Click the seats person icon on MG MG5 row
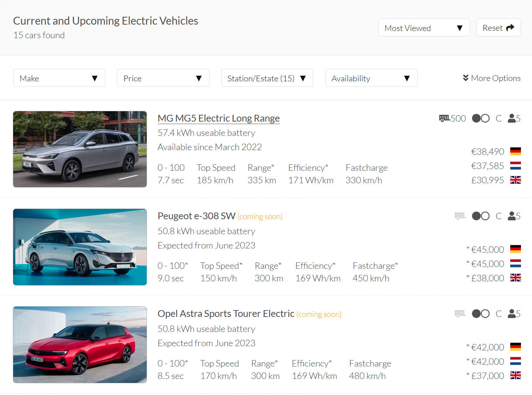The height and width of the screenshot is (395, 532). click(x=511, y=118)
